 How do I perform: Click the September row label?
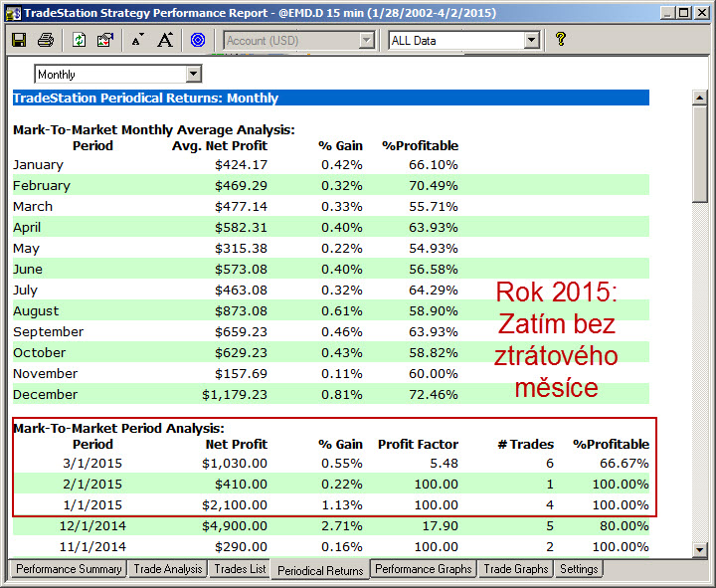[x=49, y=331]
